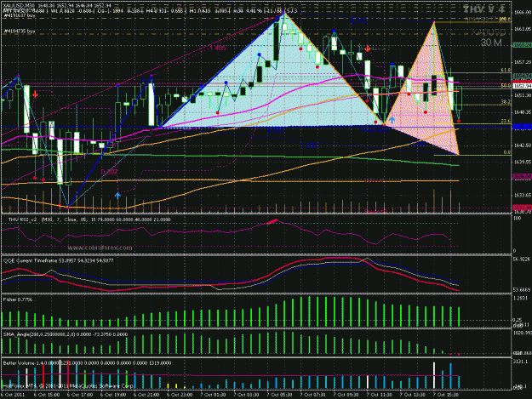Click the 7 Oct 09:30 time label

[x=346, y=395]
